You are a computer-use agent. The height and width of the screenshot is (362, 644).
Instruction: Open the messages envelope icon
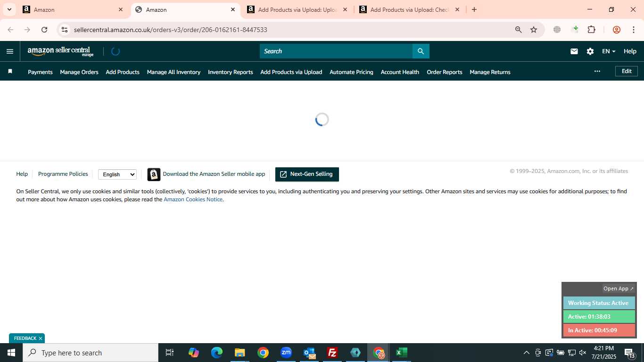[574, 51]
